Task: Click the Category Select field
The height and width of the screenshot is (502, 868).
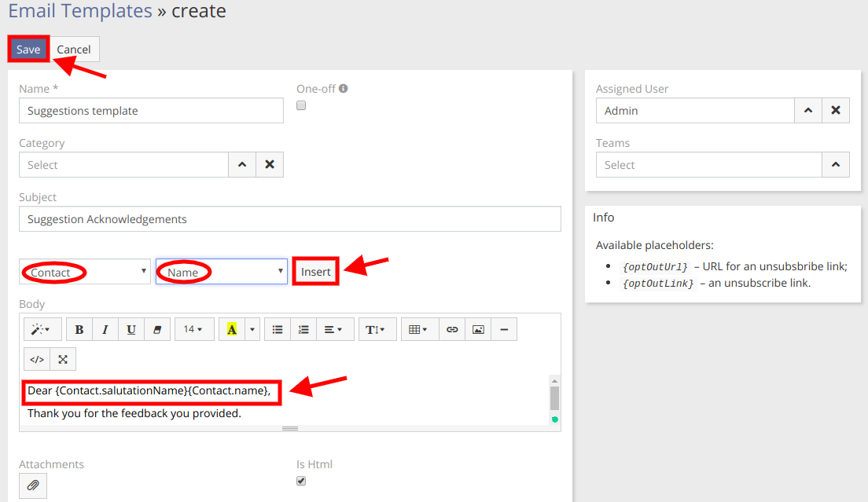Action: point(124,165)
